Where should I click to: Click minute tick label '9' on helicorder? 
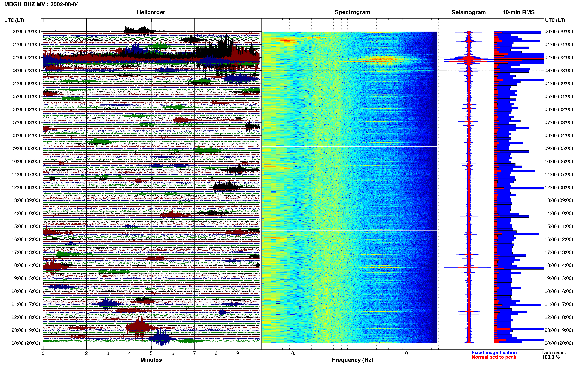(x=238, y=353)
